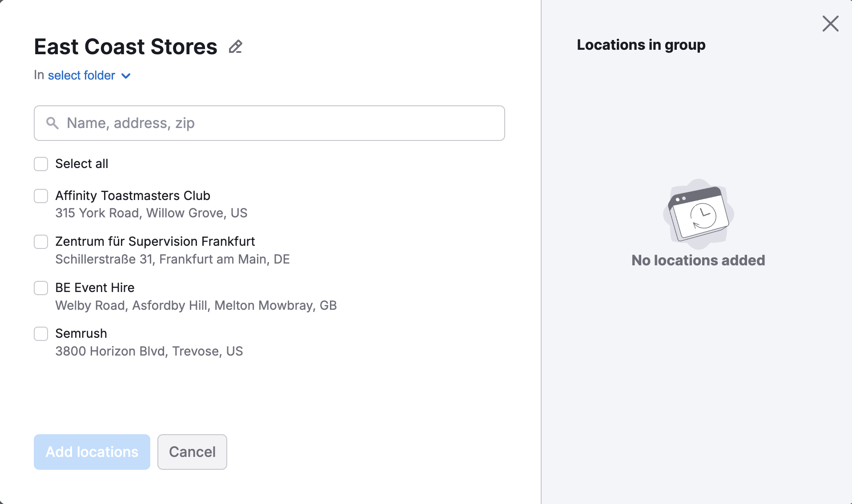Cancel the location selection
The image size is (852, 504).
point(192,452)
